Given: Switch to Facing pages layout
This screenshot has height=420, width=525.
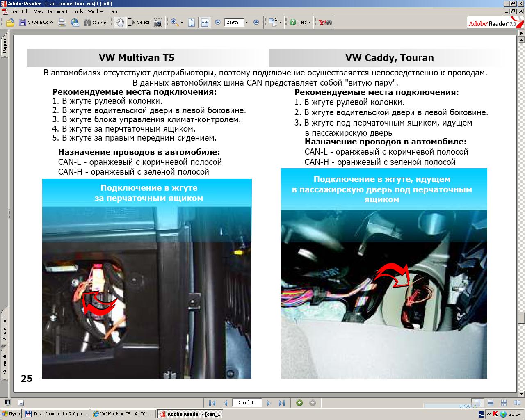Looking at the screenshot, I should pyautogui.click(x=517, y=403).
